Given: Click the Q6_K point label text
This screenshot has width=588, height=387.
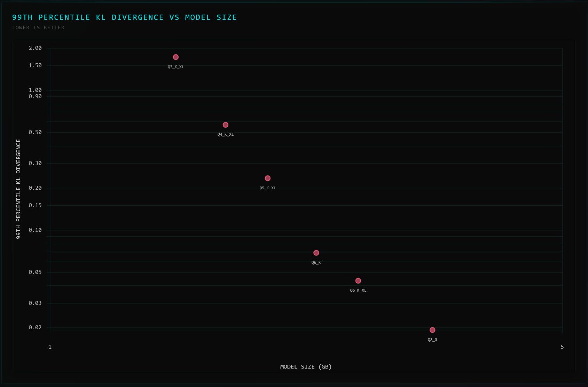Looking at the screenshot, I should coord(316,262).
